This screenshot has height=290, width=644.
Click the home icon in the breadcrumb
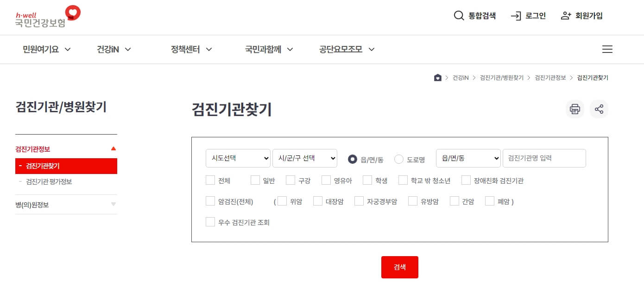coord(437,77)
